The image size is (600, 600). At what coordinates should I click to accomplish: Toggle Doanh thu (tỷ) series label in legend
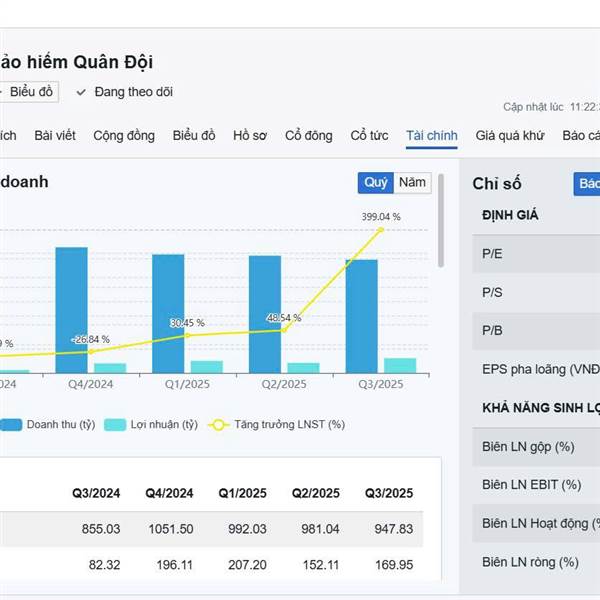[60, 424]
